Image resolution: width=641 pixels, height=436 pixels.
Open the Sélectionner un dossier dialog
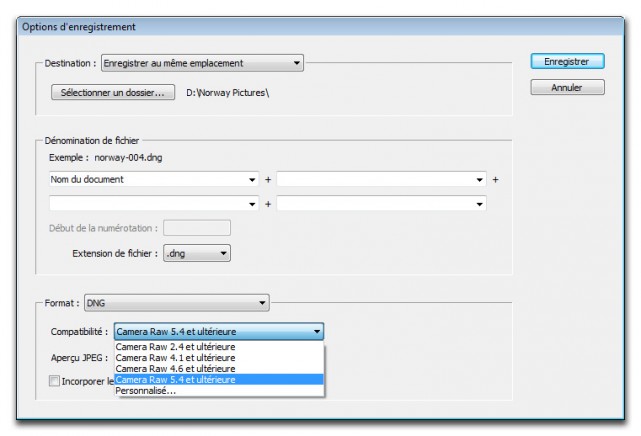(113, 92)
